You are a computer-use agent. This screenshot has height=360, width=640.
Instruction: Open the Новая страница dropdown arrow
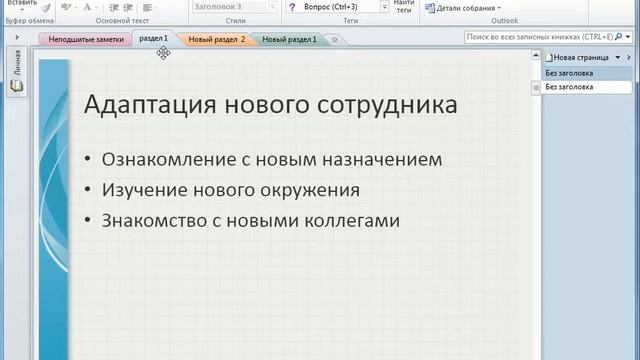(618, 58)
